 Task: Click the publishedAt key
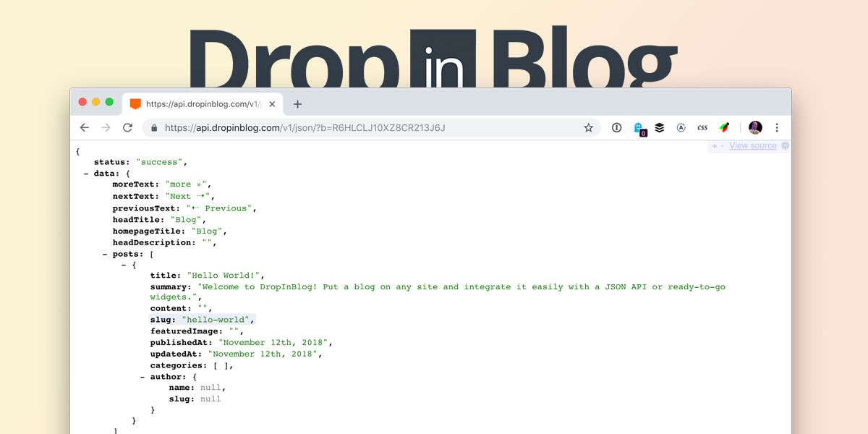pos(182,343)
